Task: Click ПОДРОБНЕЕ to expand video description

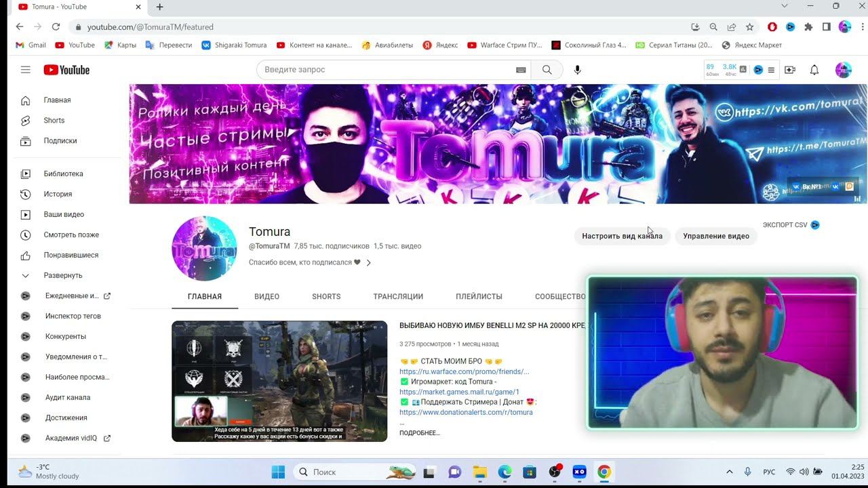Action: 420,432
